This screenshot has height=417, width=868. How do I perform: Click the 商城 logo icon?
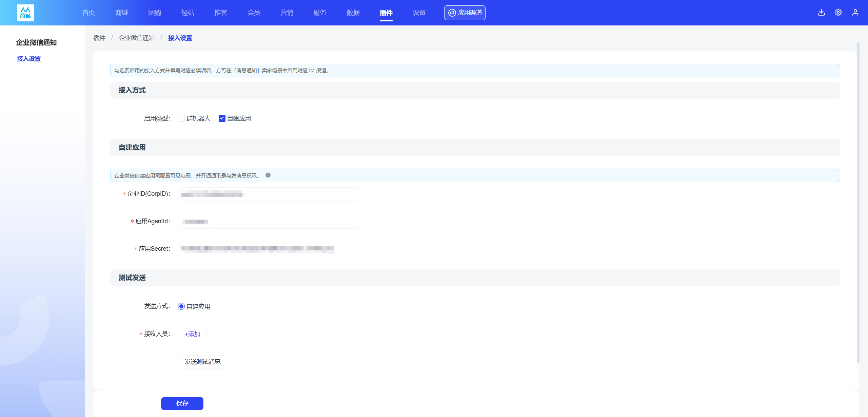(x=25, y=13)
